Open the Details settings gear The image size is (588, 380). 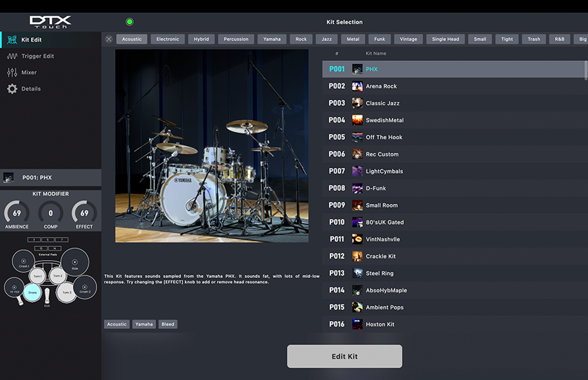(12, 89)
